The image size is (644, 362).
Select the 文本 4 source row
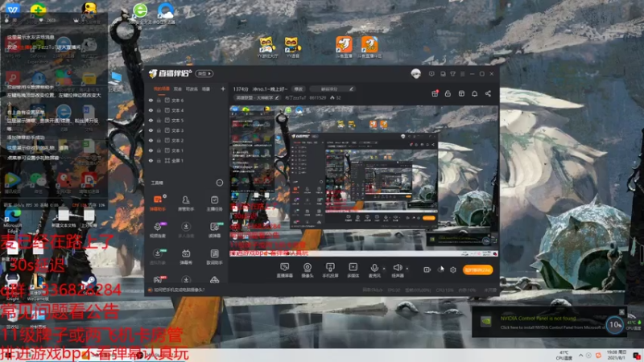[x=187, y=110]
